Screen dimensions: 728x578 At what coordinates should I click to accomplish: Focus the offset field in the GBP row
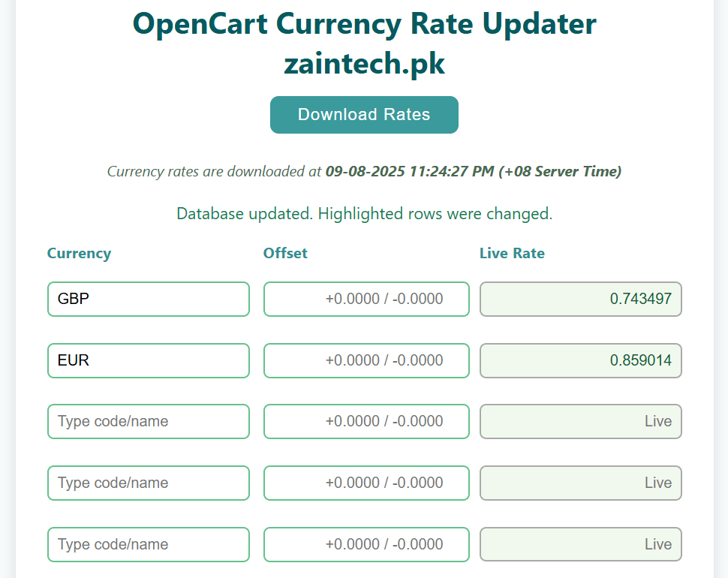(366, 299)
